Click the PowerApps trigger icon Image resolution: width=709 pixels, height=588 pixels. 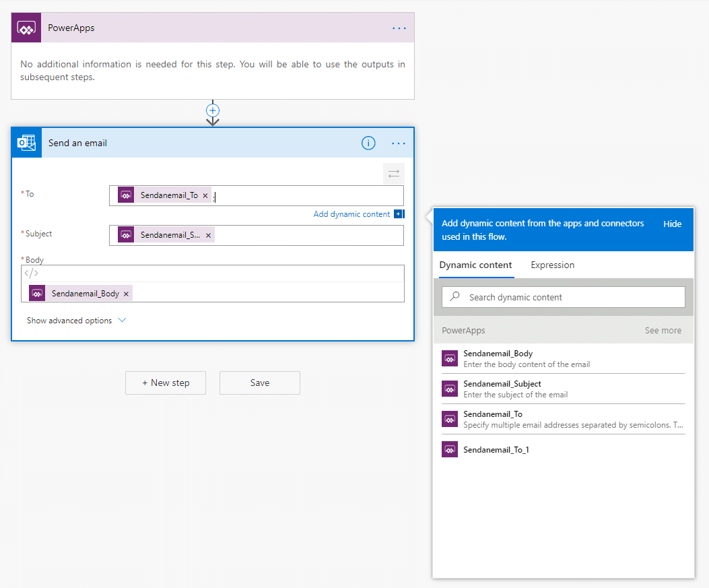tap(26, 28)
